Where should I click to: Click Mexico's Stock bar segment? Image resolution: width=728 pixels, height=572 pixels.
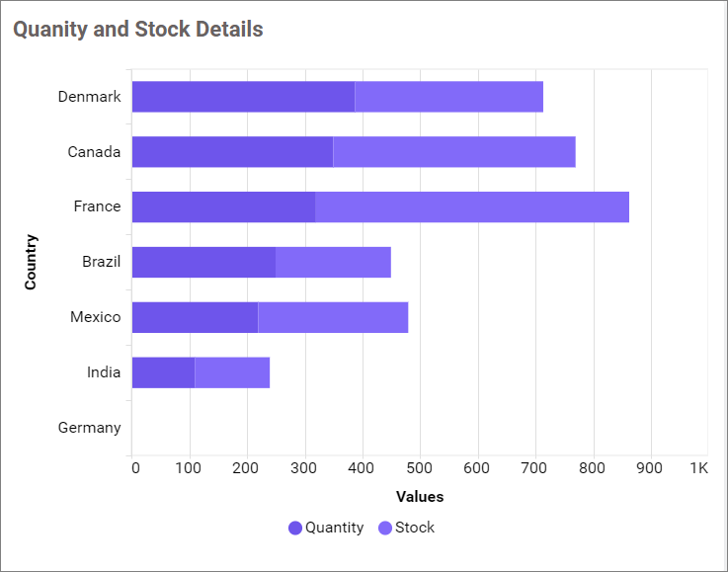[x=333, y=317]
